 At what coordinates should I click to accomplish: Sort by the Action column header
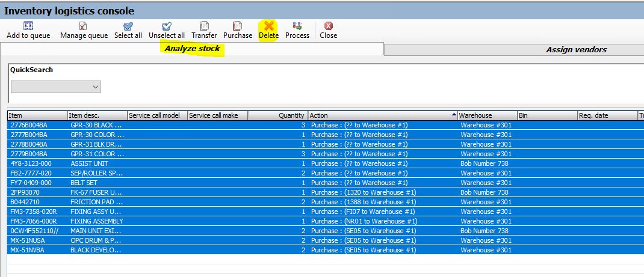381,115
